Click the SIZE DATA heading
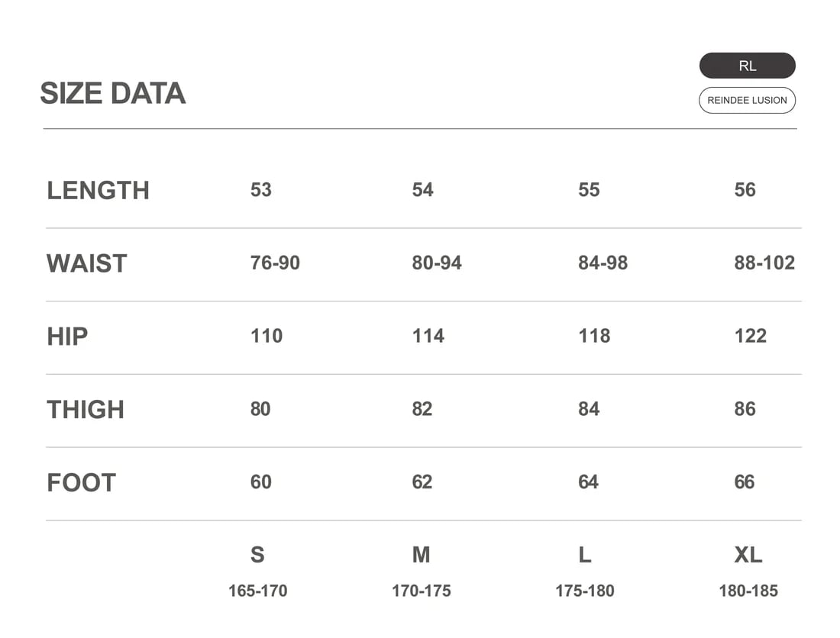Image resolution: width=840 pixels, height=638 pixels. pyautogui.click(x=113, y=94)
